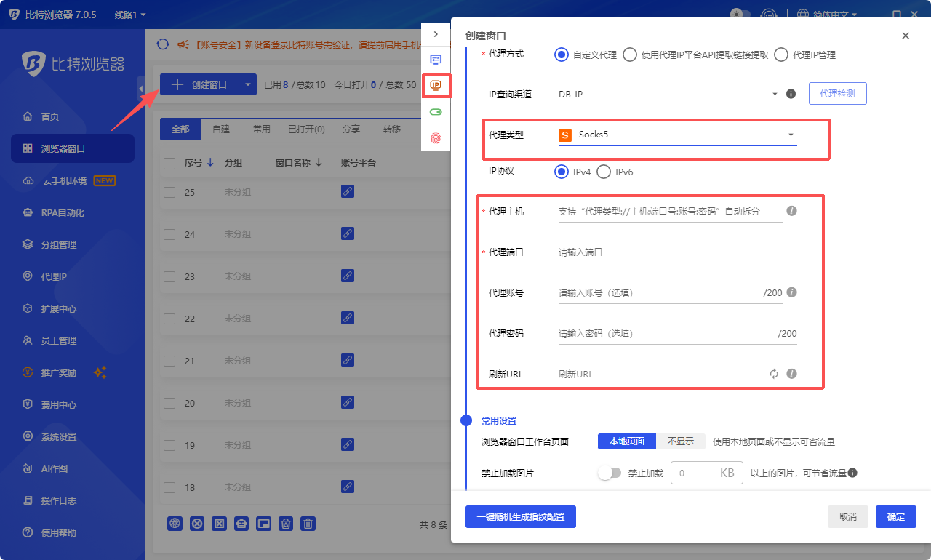The height and width of the screenshot is (560, 931).
Task: Click the megaphone announcement icon
Action: 183,44
